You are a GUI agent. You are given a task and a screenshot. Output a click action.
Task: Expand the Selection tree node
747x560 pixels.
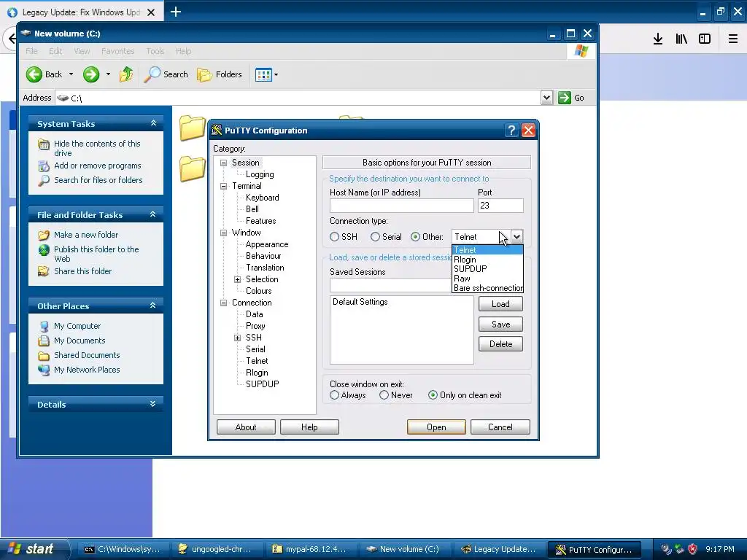237,279
